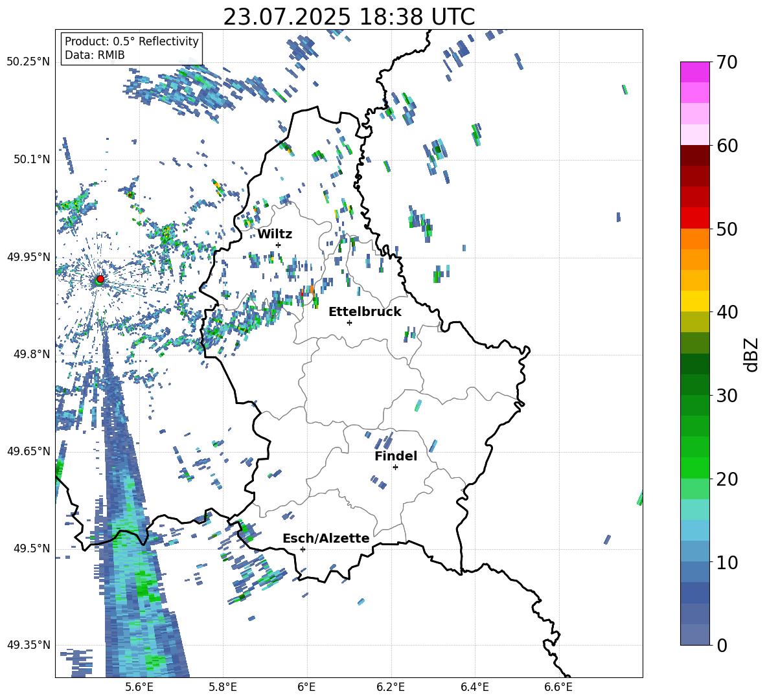This screenshot has width=767, height=700.
Task: Pick the magenta top colorbar segment
Action: point(694,72)
